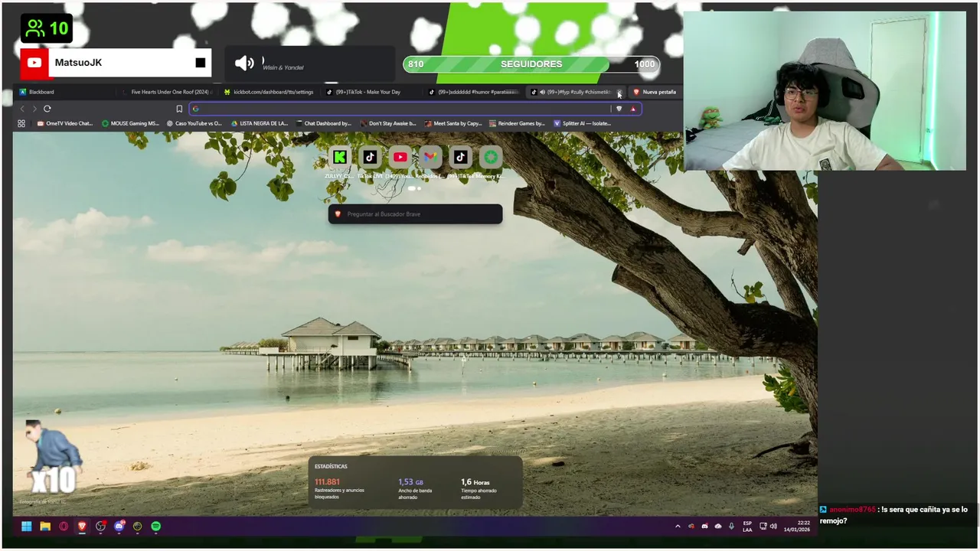Open the Splitter AI — Isolate... bookmark
The height and width of the screenshot is (551, 980).
[582, 123]
